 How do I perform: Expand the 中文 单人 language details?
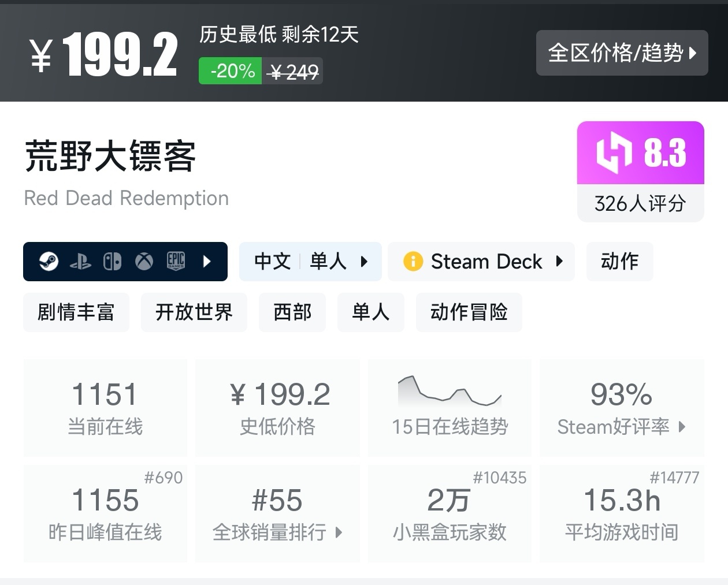310,262
